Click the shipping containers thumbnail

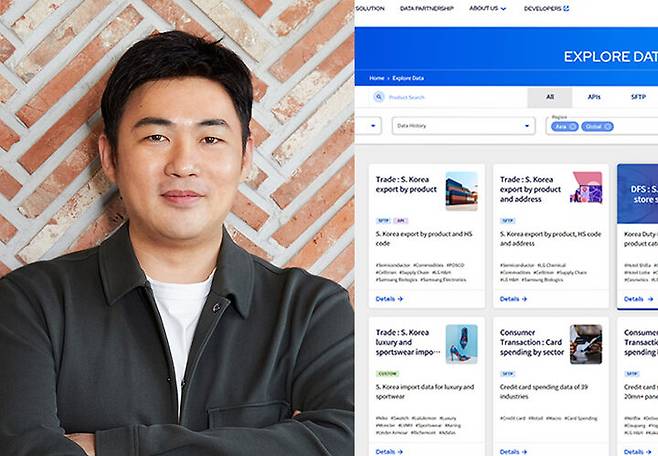(x=462, y=191)
